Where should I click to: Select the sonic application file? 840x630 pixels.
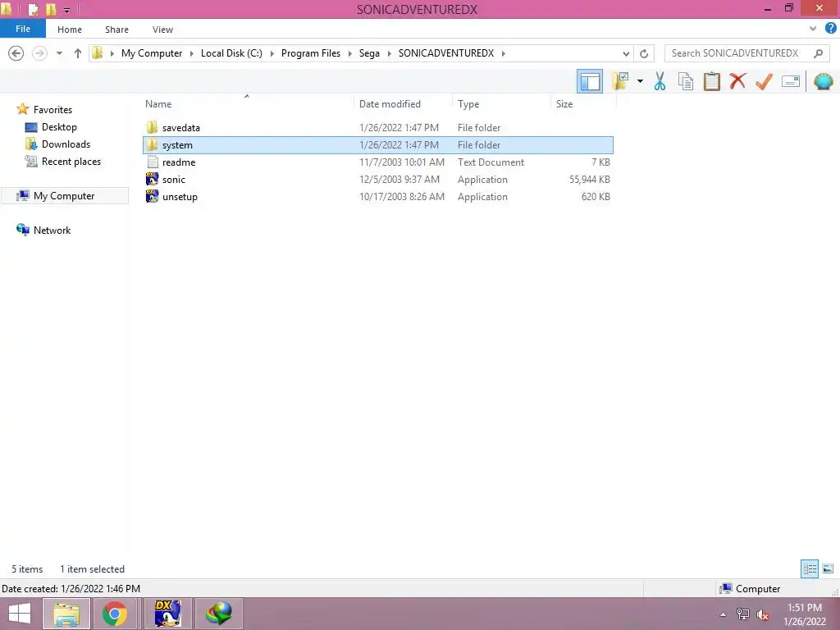point(377,180)
